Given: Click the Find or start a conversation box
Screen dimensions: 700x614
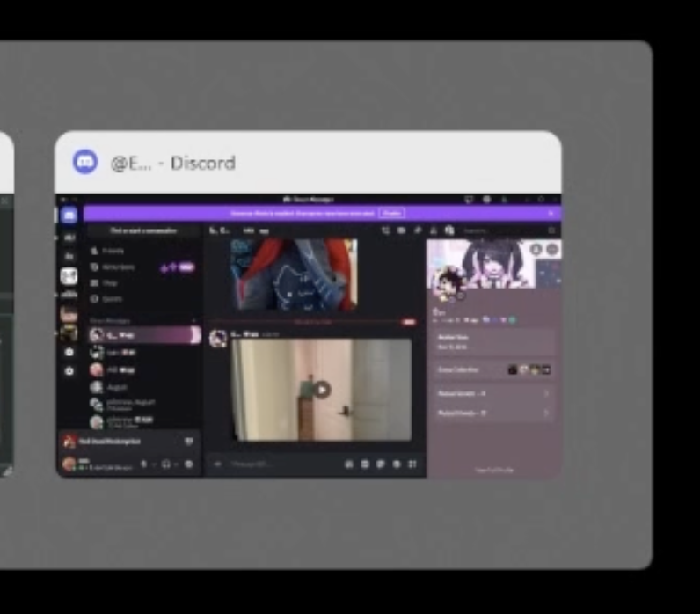Looking at the screenshot, I should coord(143,230).
